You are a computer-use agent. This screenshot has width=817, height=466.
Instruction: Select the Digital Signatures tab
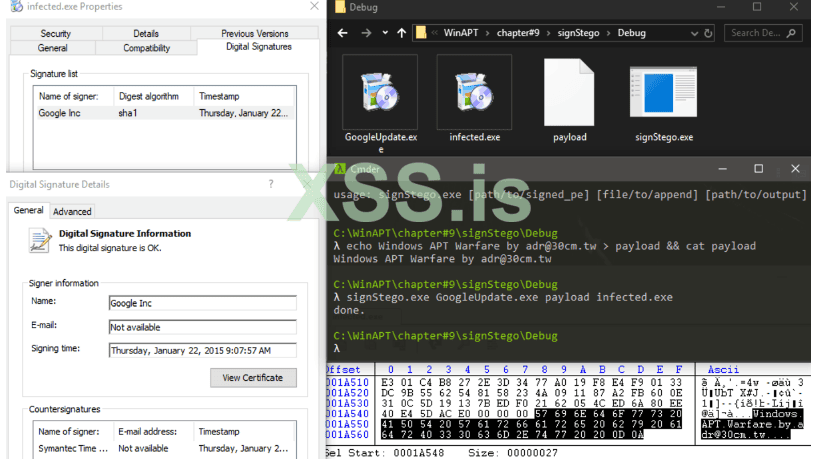point(258,47)
